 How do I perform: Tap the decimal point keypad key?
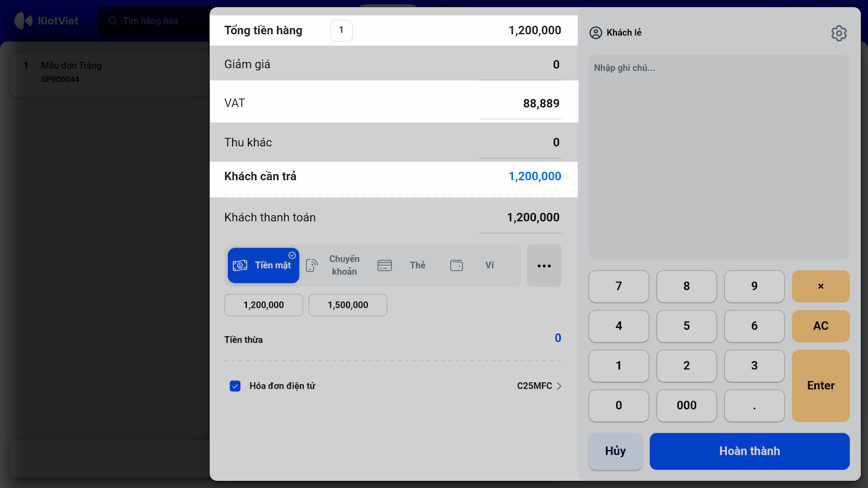(755, 406)
